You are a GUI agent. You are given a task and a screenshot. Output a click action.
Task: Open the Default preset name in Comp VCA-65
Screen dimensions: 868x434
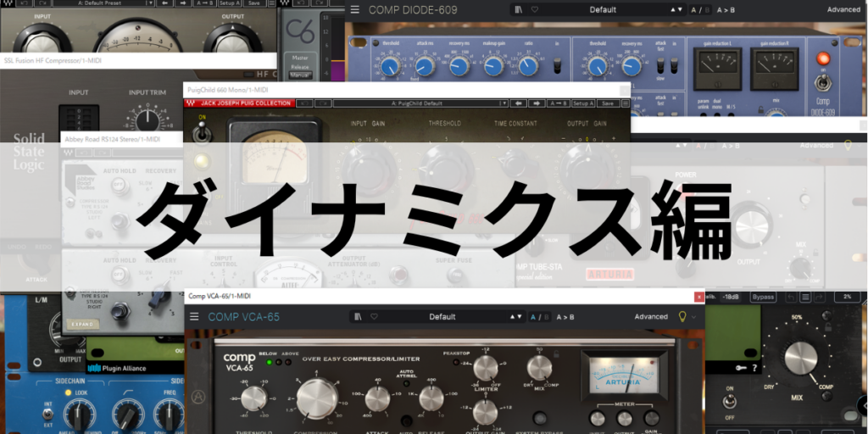point(442,317)
